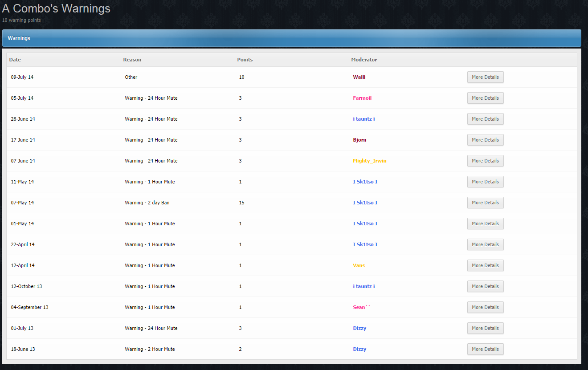Click the "A Combo's Warnings" page title

pos(56,8)
